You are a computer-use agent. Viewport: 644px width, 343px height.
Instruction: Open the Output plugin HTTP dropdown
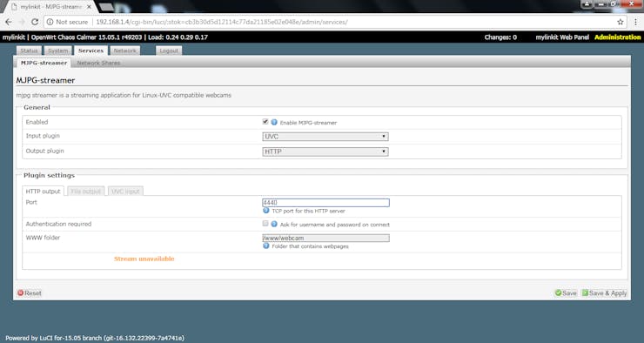325,151
